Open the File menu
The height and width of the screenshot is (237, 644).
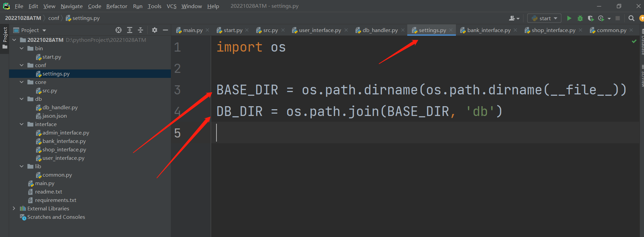(x=19, y=6)
